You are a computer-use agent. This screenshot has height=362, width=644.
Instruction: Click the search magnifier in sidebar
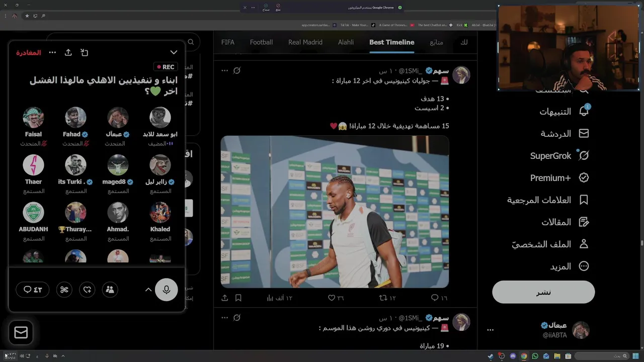(x=584, y=90)
